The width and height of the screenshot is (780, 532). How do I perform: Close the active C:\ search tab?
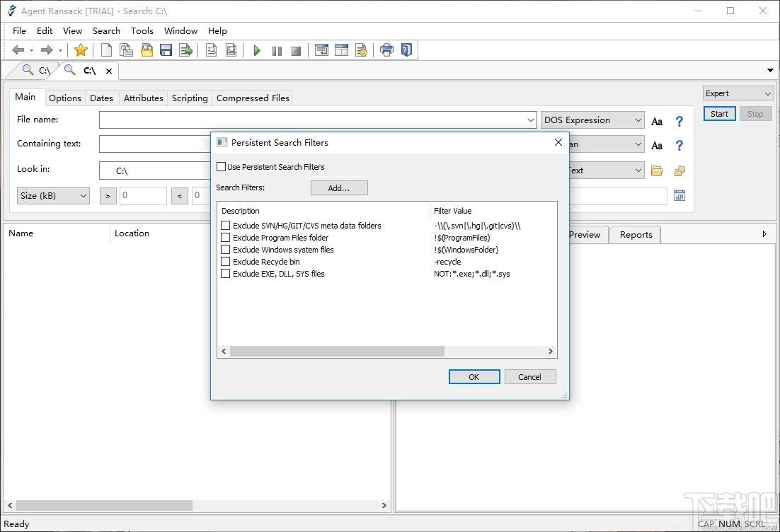[109, 71]
